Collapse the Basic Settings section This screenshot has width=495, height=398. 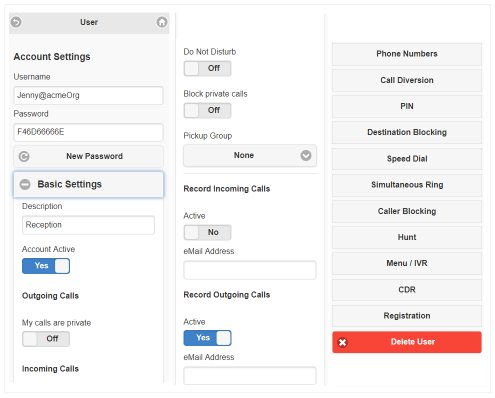click(x=89, y=184)
